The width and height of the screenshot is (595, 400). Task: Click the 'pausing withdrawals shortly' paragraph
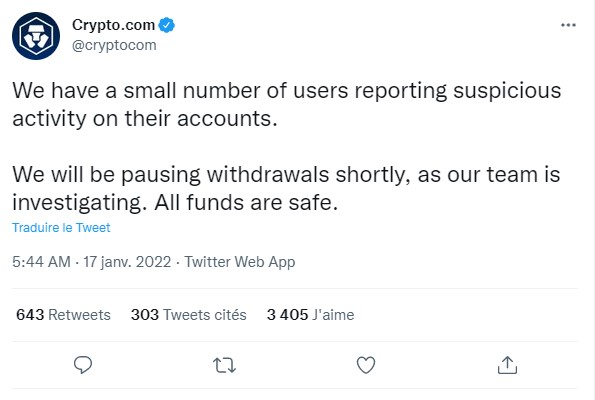coord(286,188)
